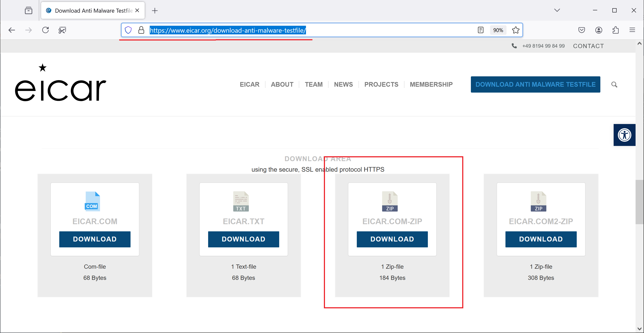Screen dimensions: 644x333
Task: Go back to the previous page
Action: pyautogui.click(x=12, y=30)
